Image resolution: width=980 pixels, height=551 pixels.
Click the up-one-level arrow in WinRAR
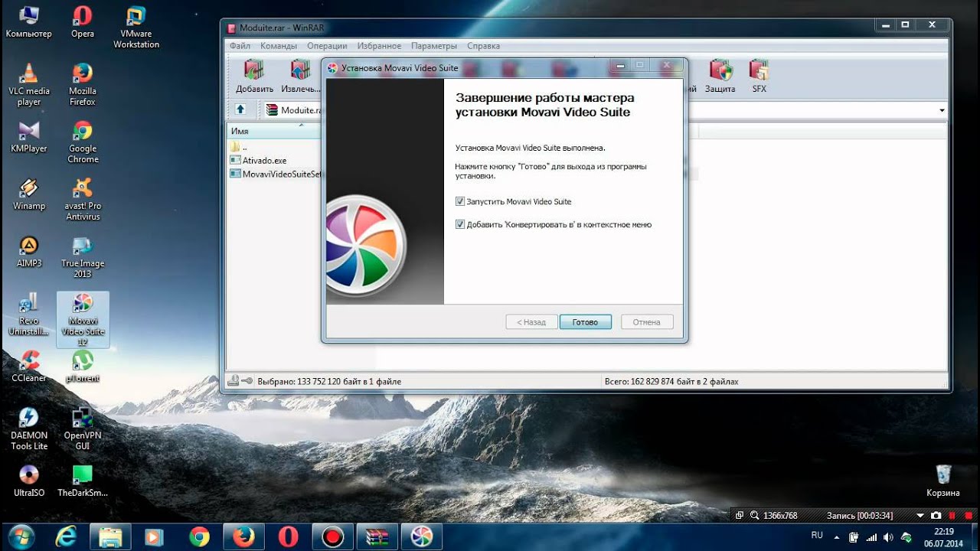click(240, 109)
